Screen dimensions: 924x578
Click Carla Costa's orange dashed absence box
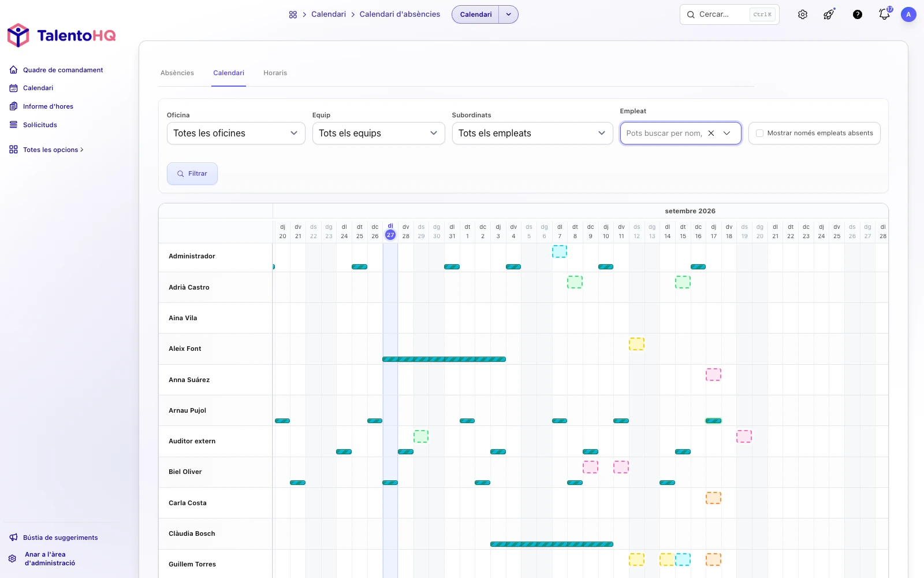tap(713, 498)
